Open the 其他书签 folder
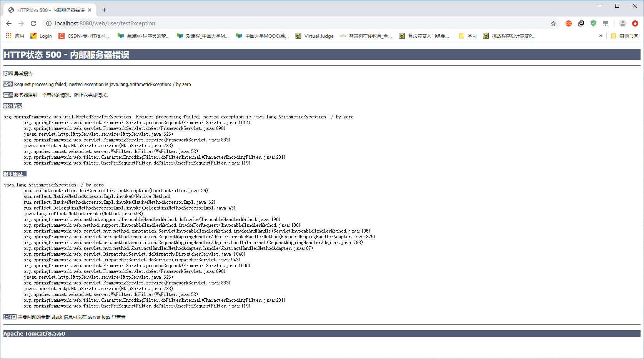Image resolution: width=644 pixels, height=359 pixels. pyautogui.click(x=624, y=36)
